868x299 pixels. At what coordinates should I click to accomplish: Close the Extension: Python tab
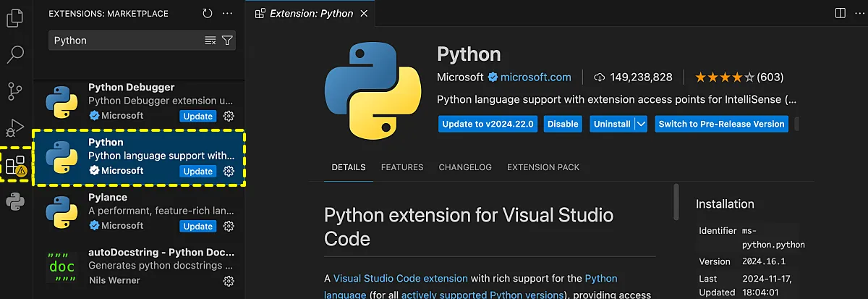pos(363,13)
